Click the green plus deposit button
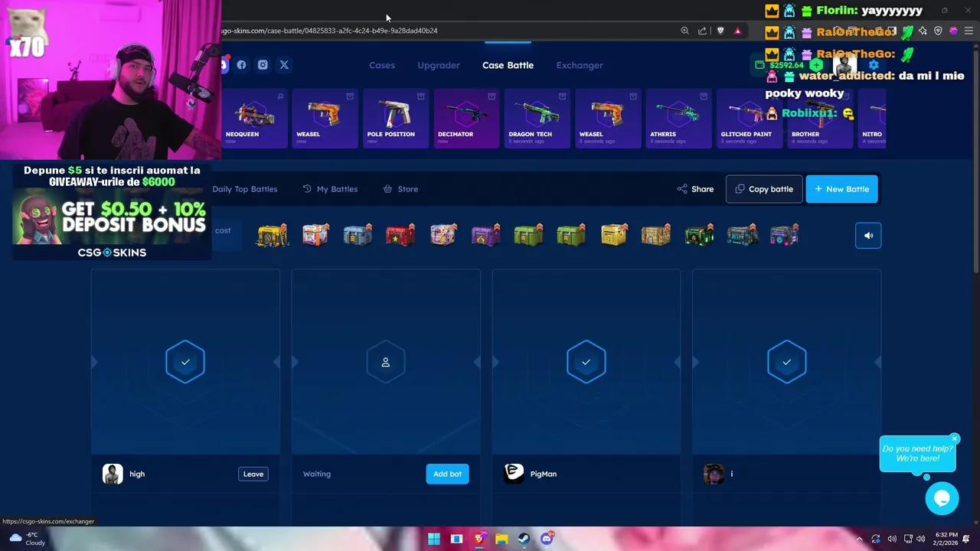The image size is (980, 551). click(816, 65)
